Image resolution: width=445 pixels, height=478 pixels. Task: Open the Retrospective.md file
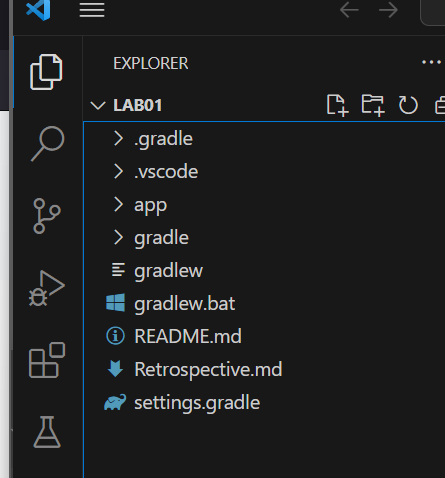264,369
